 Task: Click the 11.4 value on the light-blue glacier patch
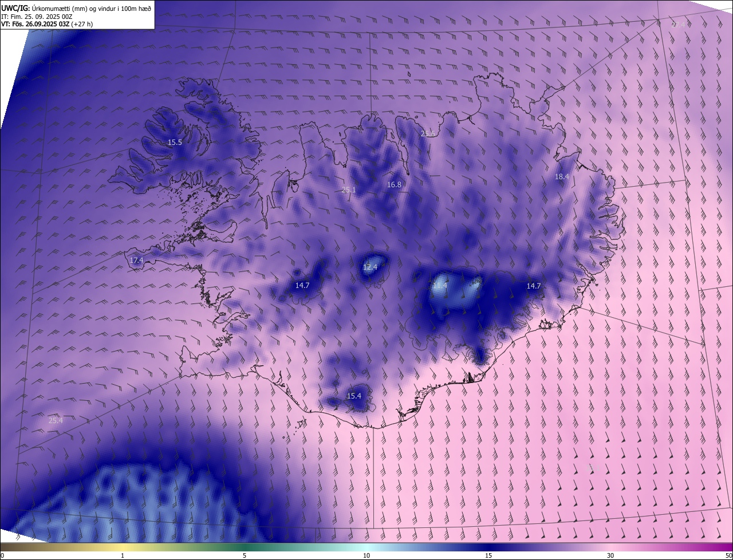click(x=440, y=285)
